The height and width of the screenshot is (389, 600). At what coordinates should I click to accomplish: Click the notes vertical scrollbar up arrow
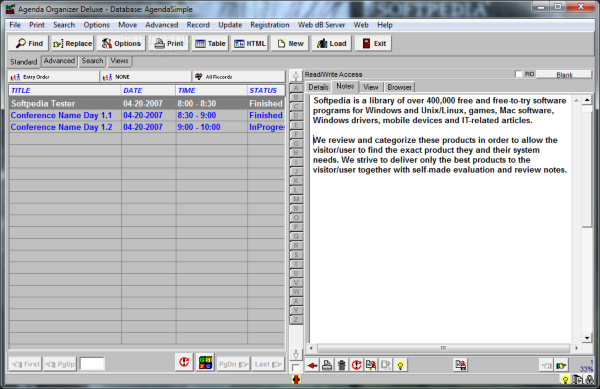pos(587,100)
